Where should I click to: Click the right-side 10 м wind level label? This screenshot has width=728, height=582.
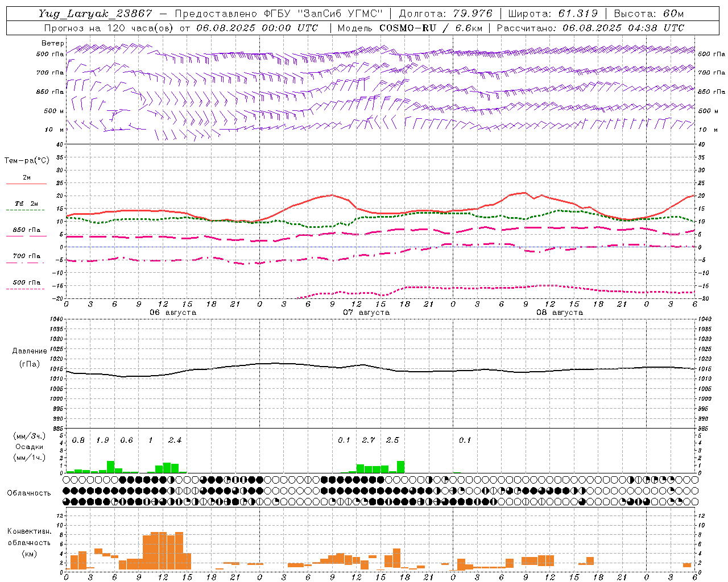(x=708, y=130)
